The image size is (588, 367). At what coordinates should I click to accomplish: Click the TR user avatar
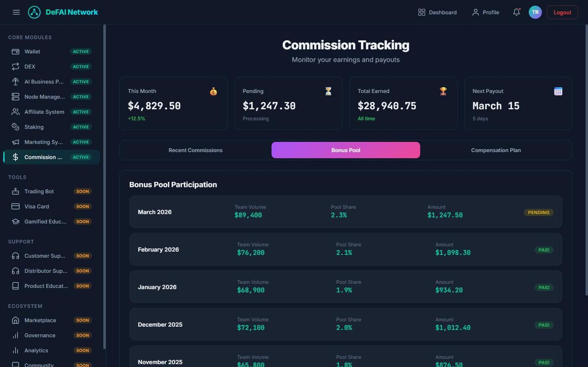tap(535, 12)
